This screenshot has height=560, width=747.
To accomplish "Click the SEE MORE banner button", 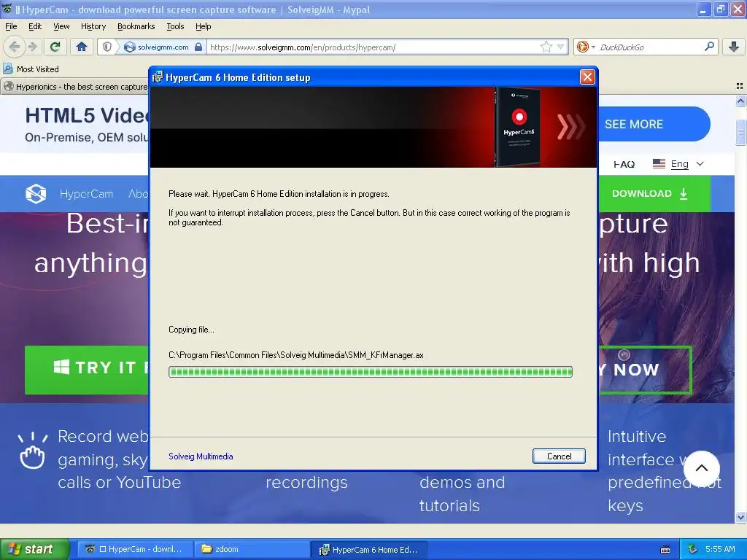I will [x=653, y=124].
